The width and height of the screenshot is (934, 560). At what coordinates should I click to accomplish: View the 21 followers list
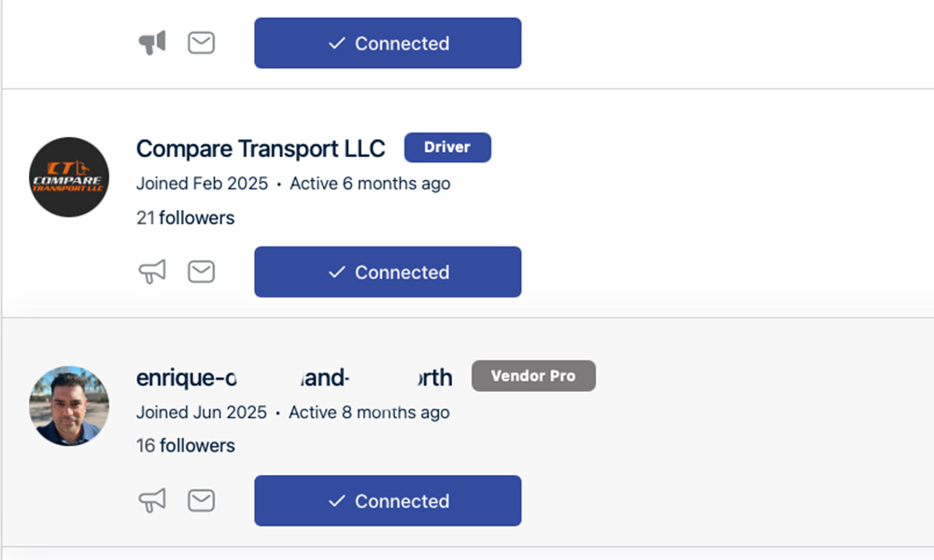(185, 217)
